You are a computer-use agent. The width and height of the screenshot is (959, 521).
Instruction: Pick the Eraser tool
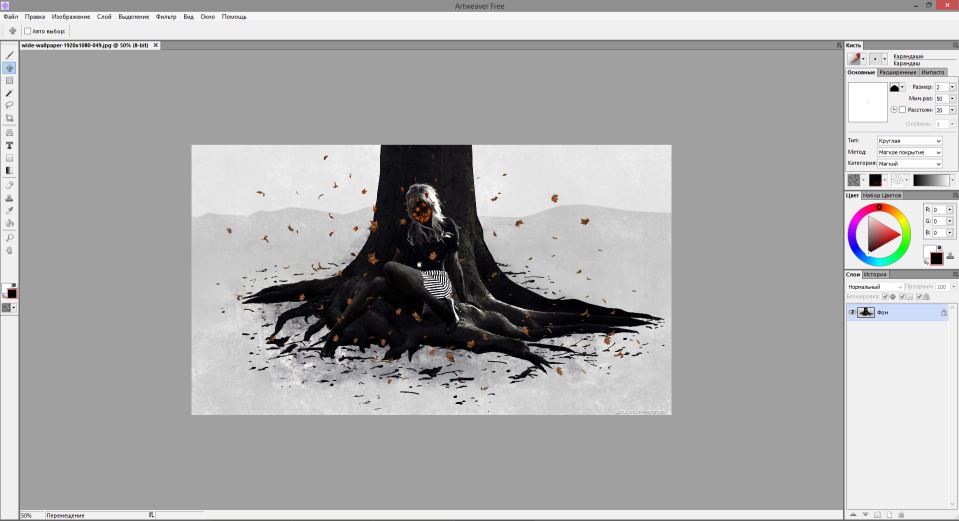[x=10, y=185]
